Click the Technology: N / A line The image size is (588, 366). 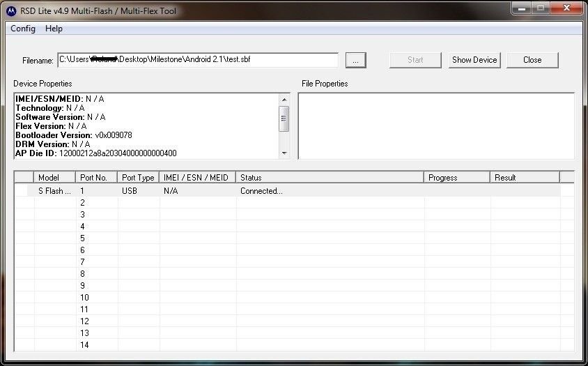pos(50,108)
